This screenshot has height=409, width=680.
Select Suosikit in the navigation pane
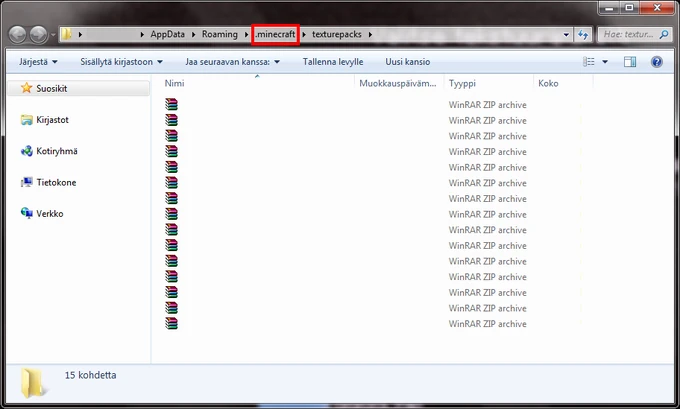coord(78,88)
